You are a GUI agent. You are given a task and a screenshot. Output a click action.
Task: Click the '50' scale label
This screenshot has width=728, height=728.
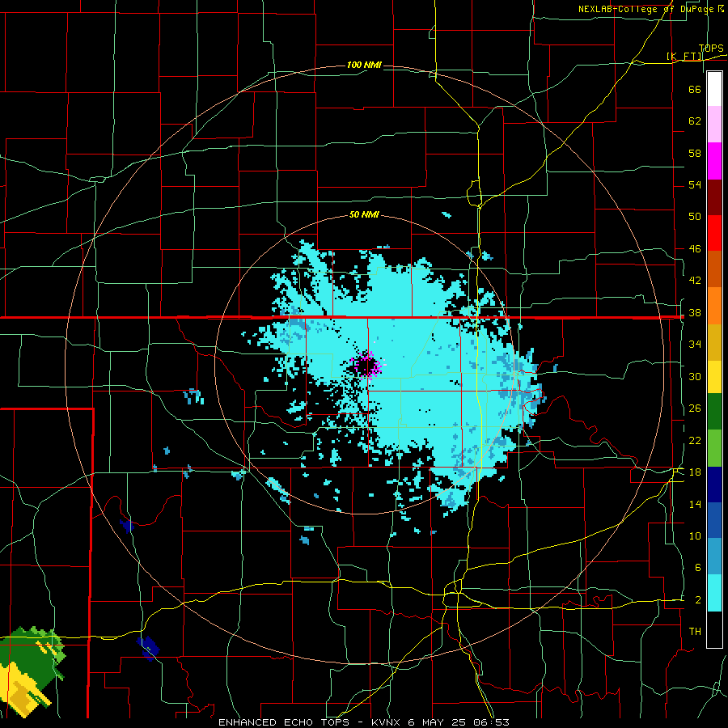pos(695,216)
